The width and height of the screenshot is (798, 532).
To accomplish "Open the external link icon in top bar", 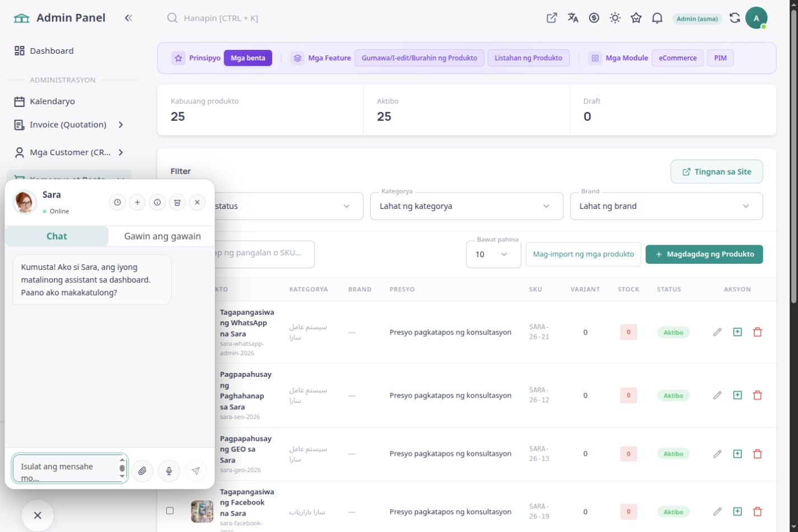I will [552, 18].
